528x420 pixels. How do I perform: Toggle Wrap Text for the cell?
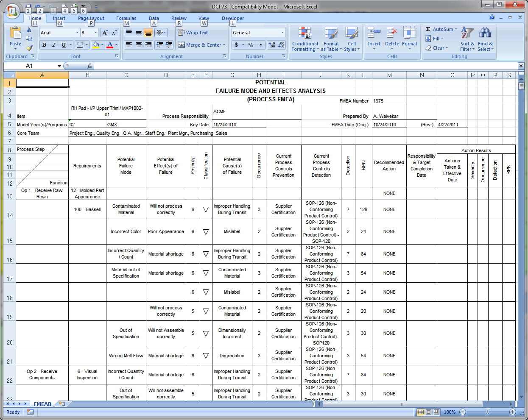(193, 33)
